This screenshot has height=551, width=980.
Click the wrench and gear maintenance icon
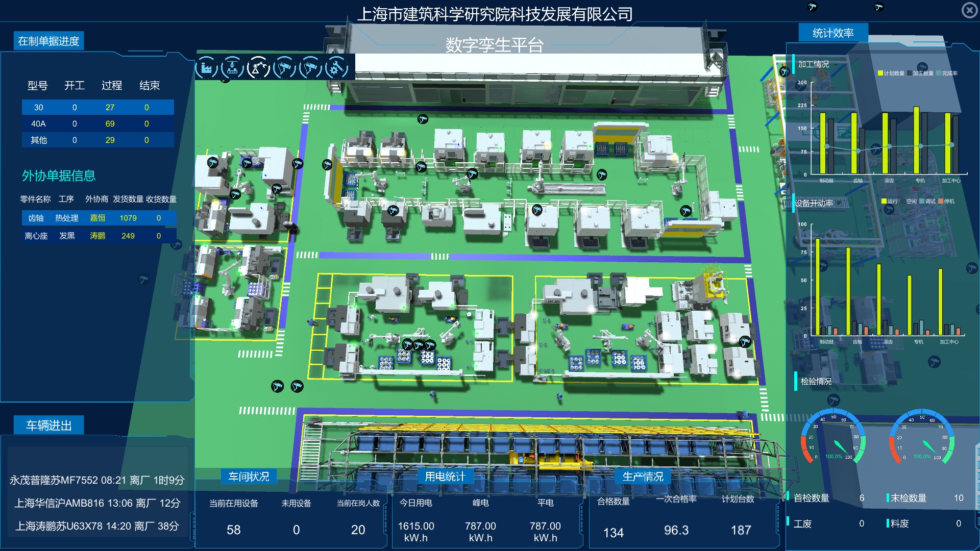pyautogui.click(x=336, y=68)
